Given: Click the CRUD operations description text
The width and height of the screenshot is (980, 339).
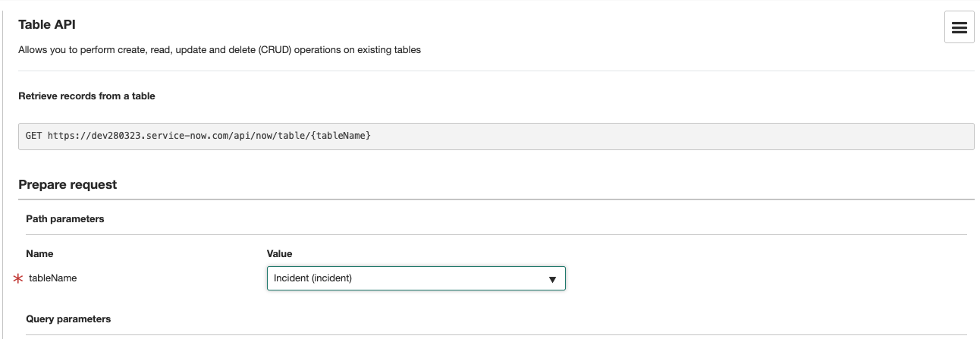Looking at the screenshot, I should coord(219,50).
